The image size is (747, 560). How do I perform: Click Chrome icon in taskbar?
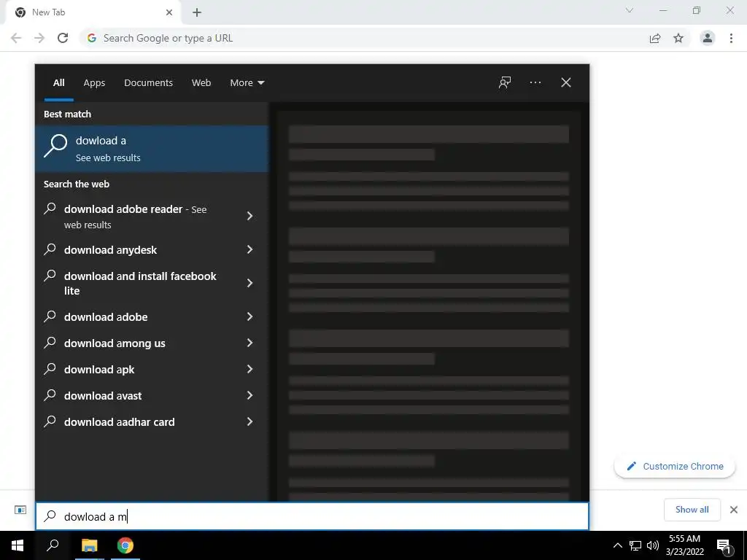(x=125, y=545)
